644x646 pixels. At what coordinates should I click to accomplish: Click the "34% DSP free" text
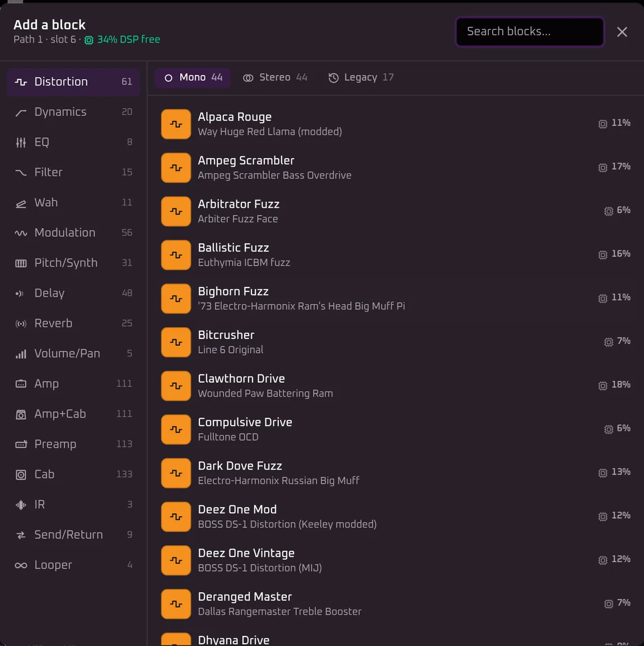(128, 40)
